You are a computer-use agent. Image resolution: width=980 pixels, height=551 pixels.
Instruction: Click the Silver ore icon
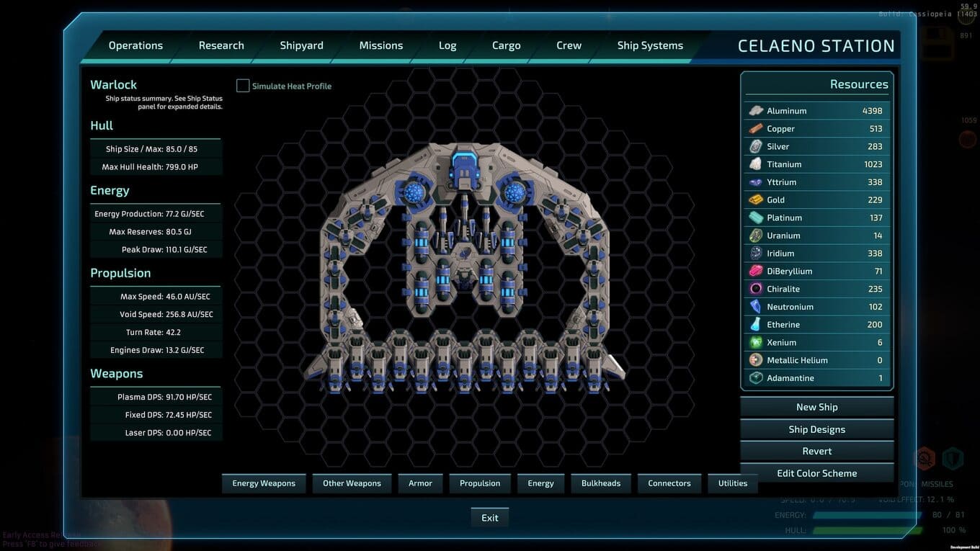tap(756, 146)
